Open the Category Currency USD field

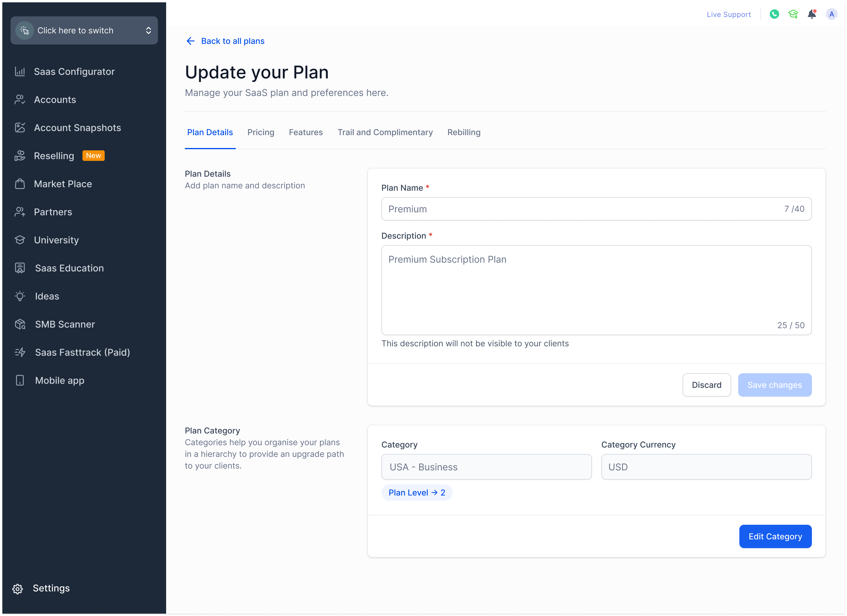706,467
